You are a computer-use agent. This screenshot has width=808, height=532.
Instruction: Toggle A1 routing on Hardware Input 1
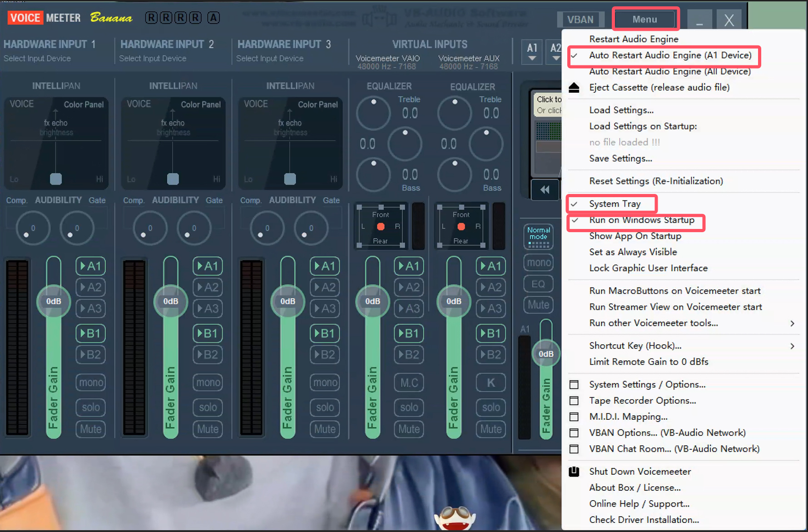(x=91, y=266)
